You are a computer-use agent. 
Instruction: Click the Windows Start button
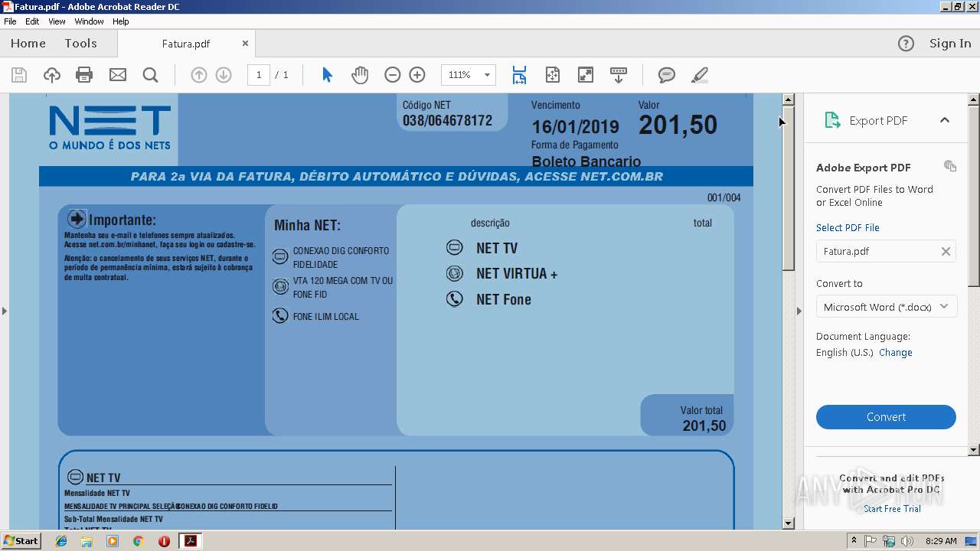[21, 541]
